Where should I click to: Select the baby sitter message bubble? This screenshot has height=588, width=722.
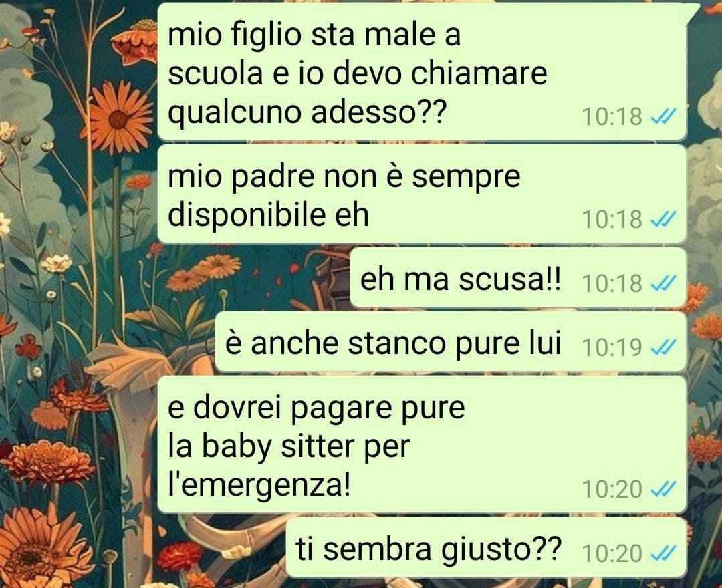(x=422, y=445)
